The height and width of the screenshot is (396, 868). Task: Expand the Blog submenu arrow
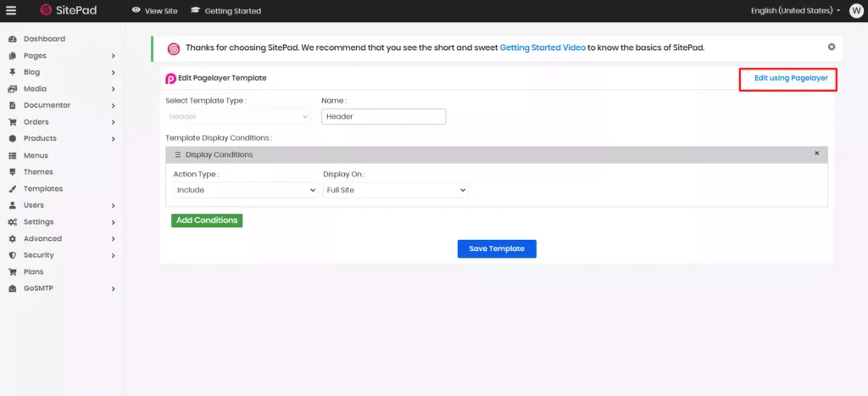coord(113,73)
